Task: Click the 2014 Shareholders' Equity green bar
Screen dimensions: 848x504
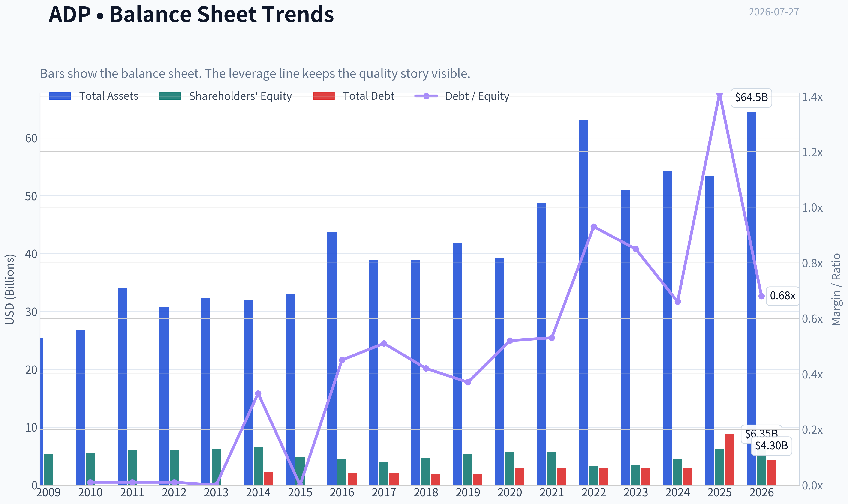Action: [258, 466]
